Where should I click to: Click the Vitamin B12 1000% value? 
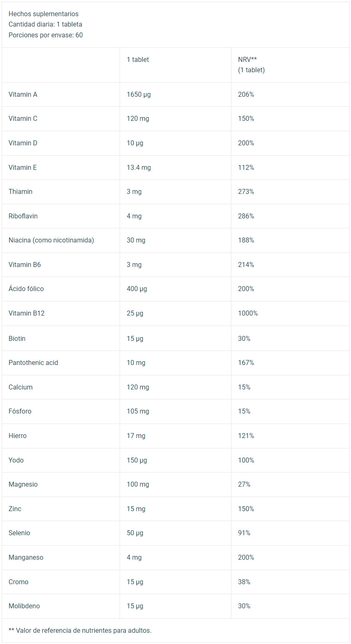click(x=248, y=313)
